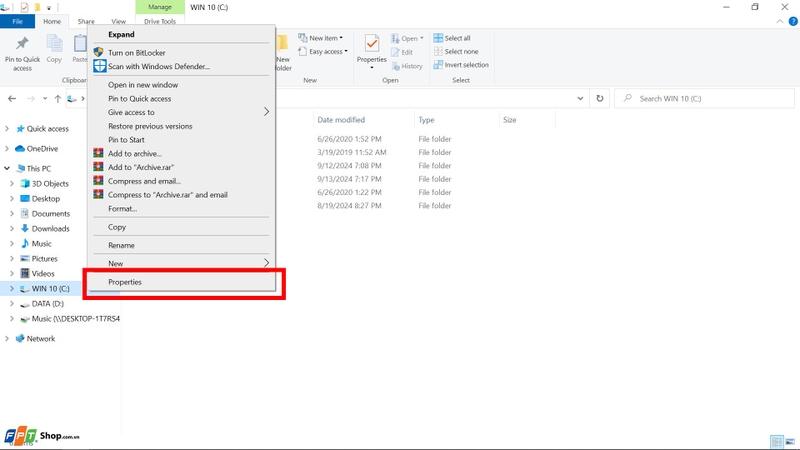Go up one folder level arrow
The height and width of the screenshot is (450, 800).
(x=58, y=98)
